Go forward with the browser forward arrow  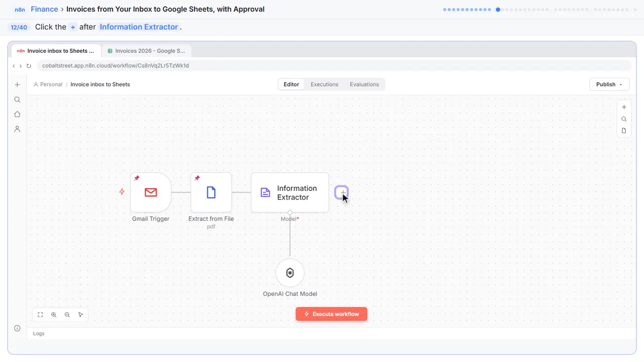pyautogui.click(x=21, y=66)
